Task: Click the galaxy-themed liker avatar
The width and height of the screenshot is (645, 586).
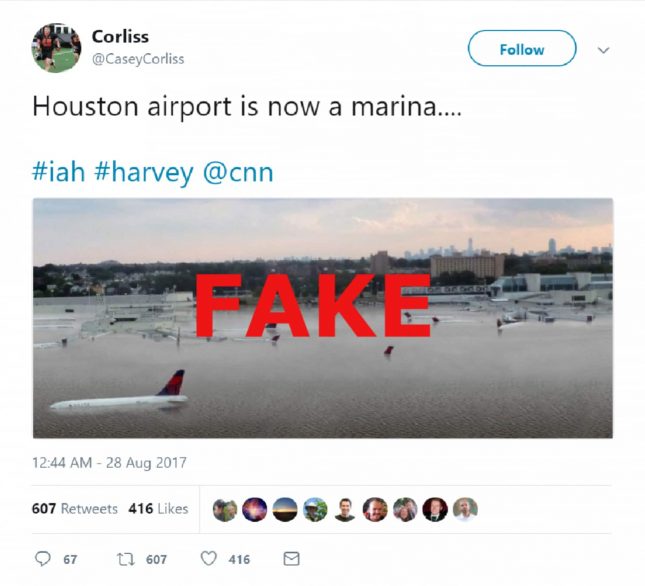Action: coord(255,510)
